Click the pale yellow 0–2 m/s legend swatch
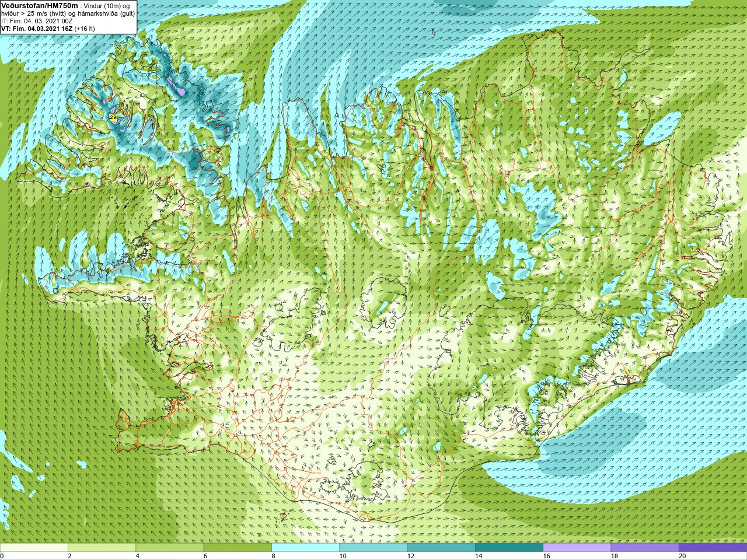 pos(34,548)
